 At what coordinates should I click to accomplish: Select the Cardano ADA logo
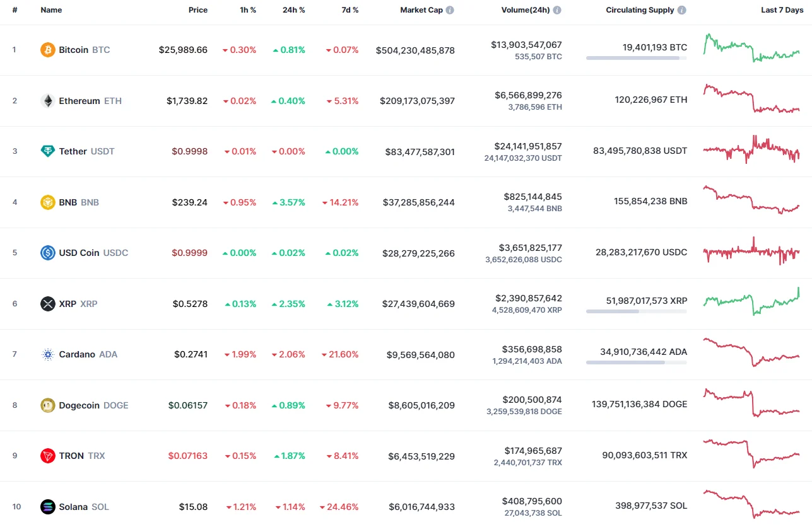(x=47, y=354)
